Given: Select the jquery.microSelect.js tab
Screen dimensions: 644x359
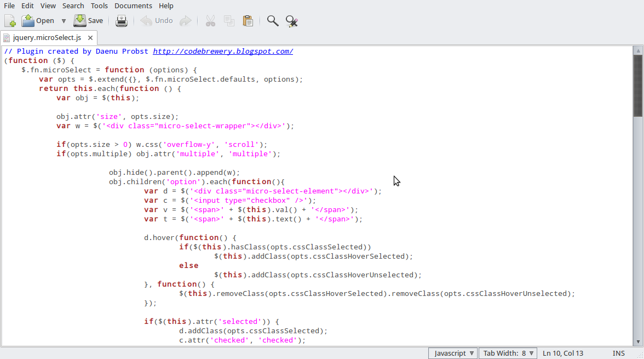Looking at the screenshot, I should tap(47, 37).
